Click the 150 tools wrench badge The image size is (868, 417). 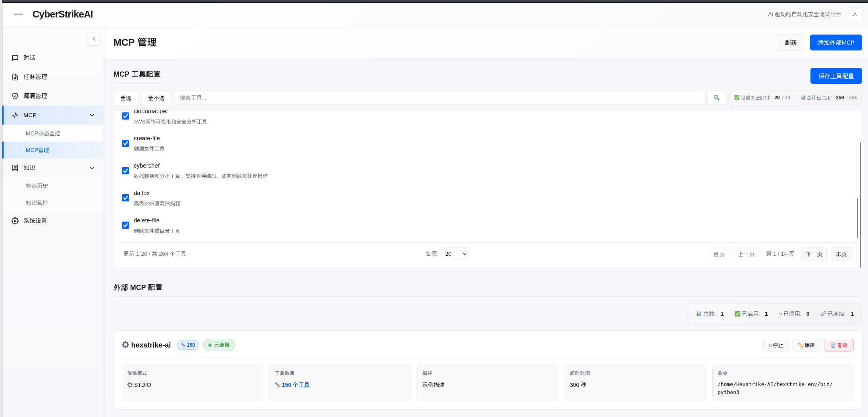188,345
